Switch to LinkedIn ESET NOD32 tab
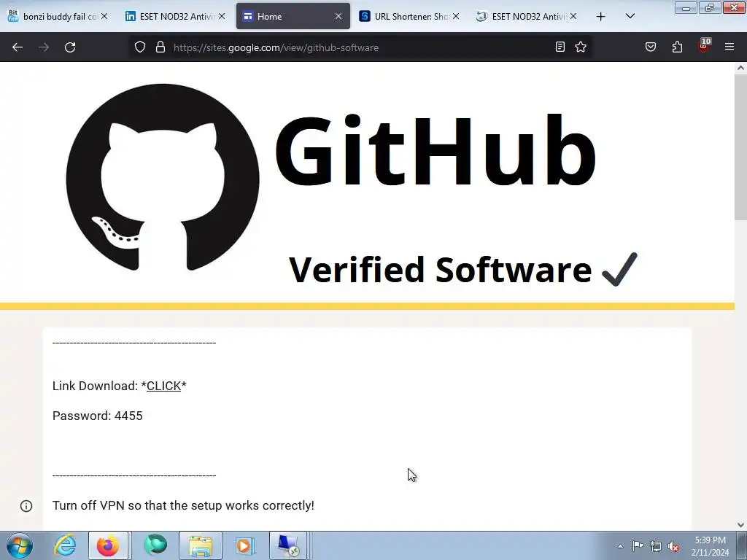The height and width of the screenshot is (560, 747). 176,16
